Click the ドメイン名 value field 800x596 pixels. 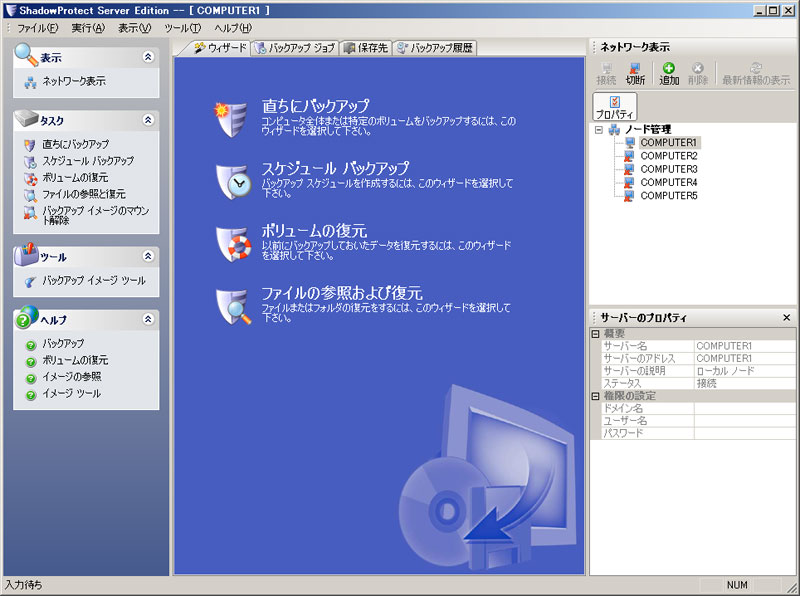pos(744,408)
